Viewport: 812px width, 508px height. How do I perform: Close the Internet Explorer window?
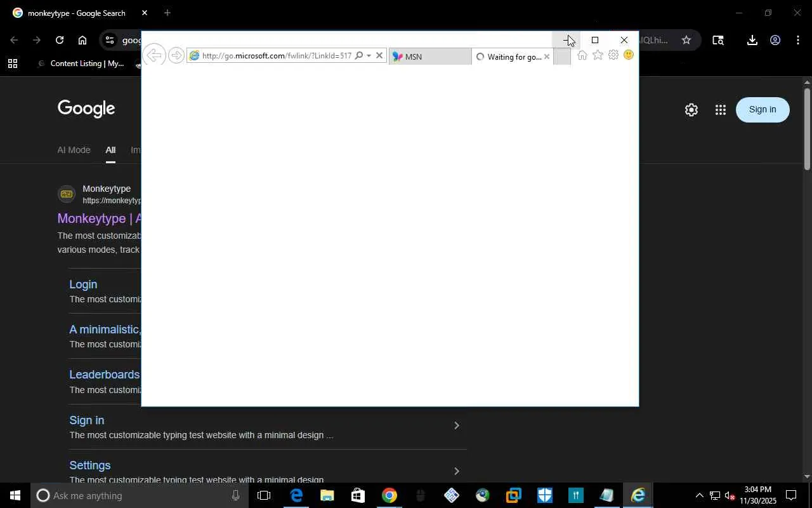[x=624, y=40]
